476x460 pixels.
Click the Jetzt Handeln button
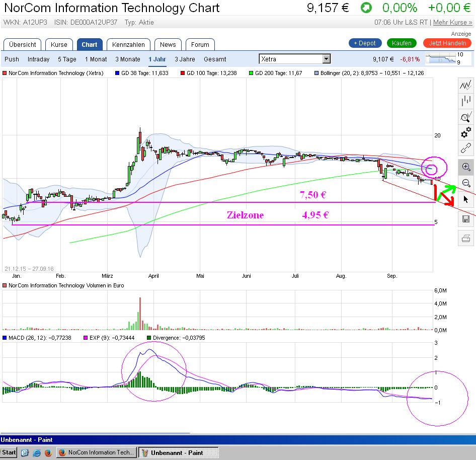click(x=447, y=43)
